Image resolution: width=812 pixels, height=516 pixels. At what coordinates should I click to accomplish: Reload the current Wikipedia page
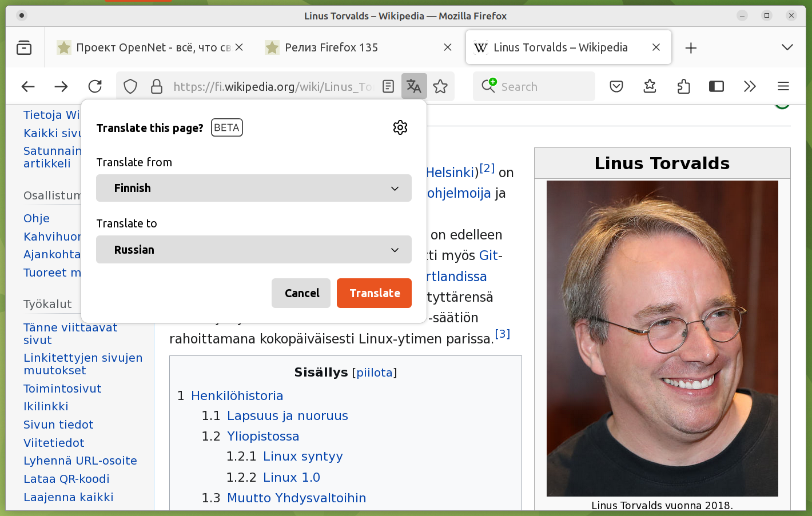click(x=95, y=86)
